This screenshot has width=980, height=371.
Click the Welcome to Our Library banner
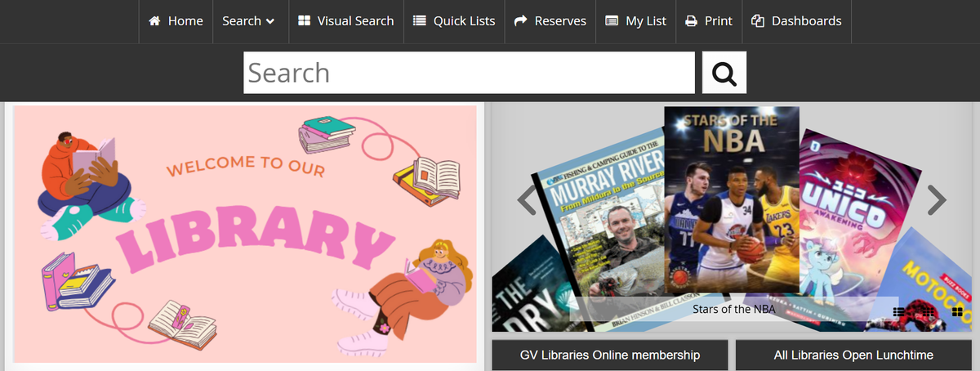pyautogui.click(x=245, y=233)
